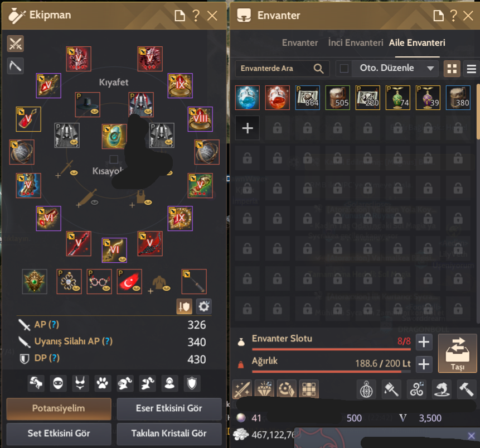Screen dimensions: 480x448
Task: Toggle hat visibility eye on costume slot
Action: (95, 111)
